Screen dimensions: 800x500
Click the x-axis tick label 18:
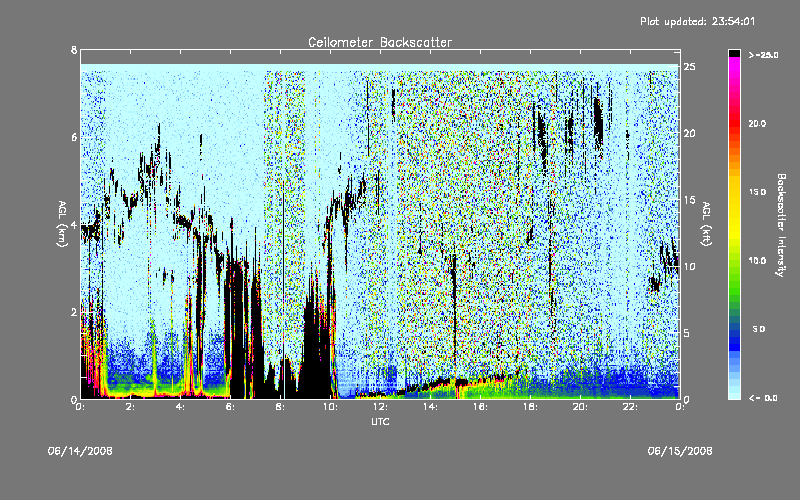(530, 407)
